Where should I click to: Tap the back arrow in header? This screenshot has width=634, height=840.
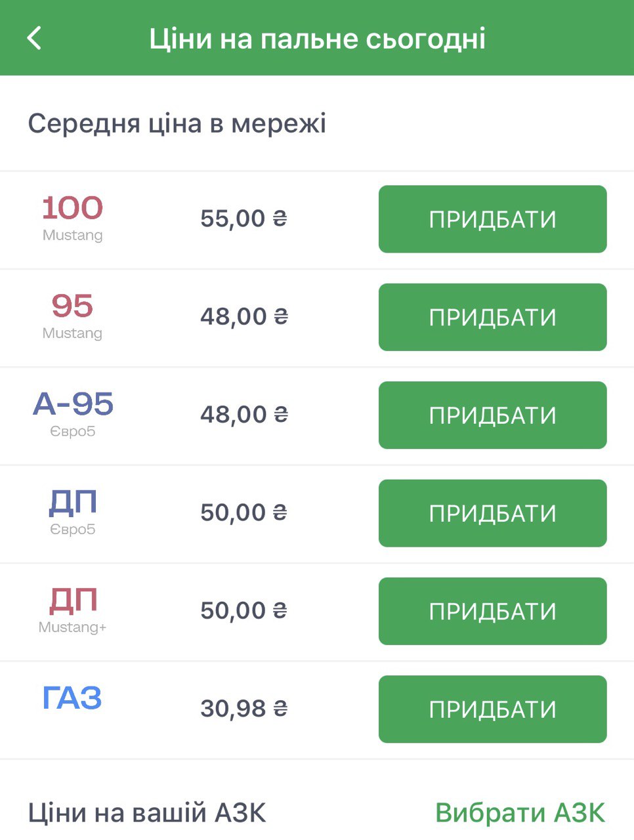coord(35,38)
